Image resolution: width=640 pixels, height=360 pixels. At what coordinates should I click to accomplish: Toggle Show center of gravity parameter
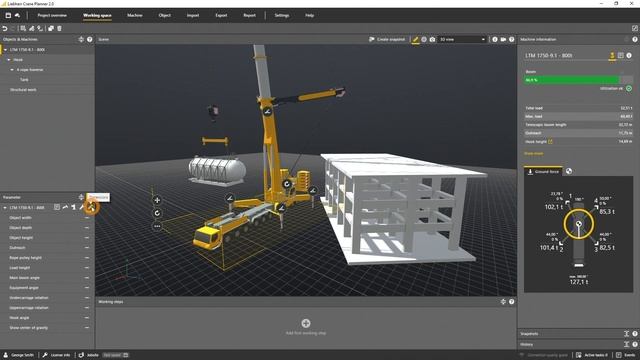pyautogui.click(x=86, y=328)
